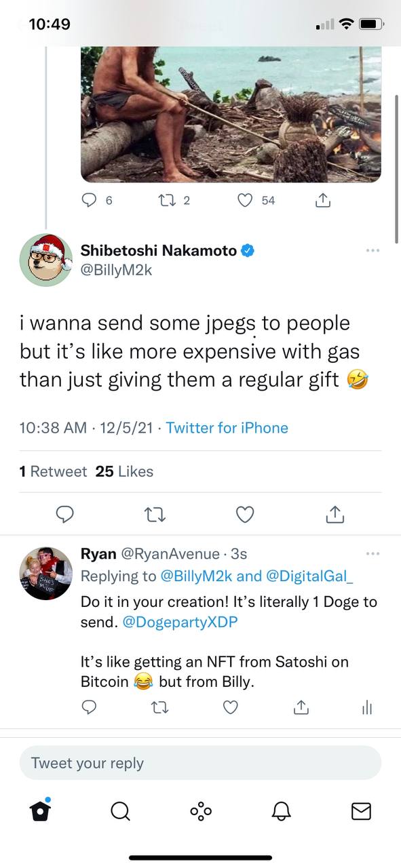Image resolution: width=401 pixels, height=868 pixels.
Task: Reply to the main tweet icon
Action: click(x=64, y=515)
